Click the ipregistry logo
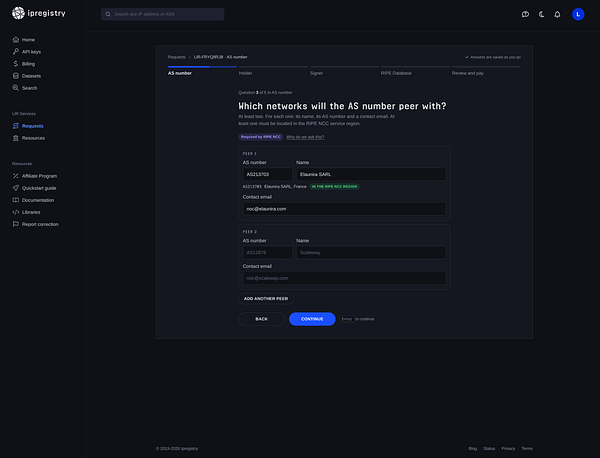600x458 pixels. click(x=39, y=13)
